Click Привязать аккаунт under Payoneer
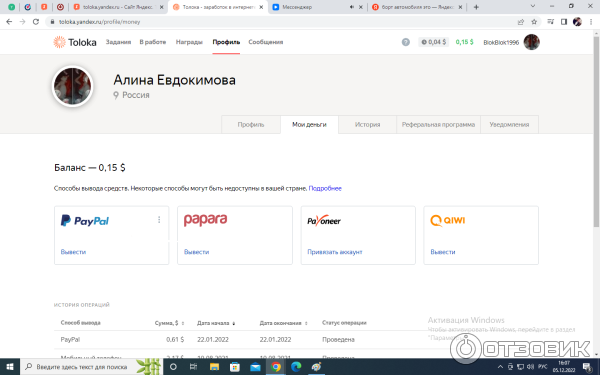 (x=335, y=252)
